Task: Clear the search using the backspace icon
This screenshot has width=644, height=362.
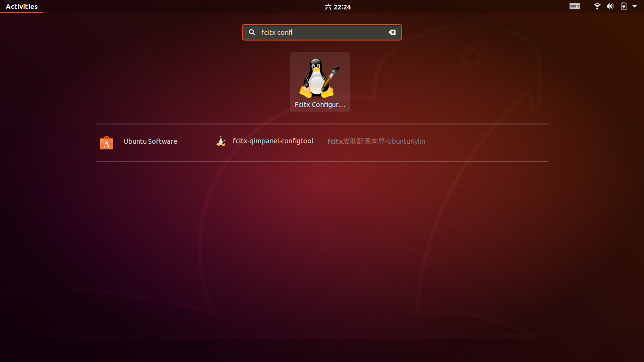Action: (392, 32)
